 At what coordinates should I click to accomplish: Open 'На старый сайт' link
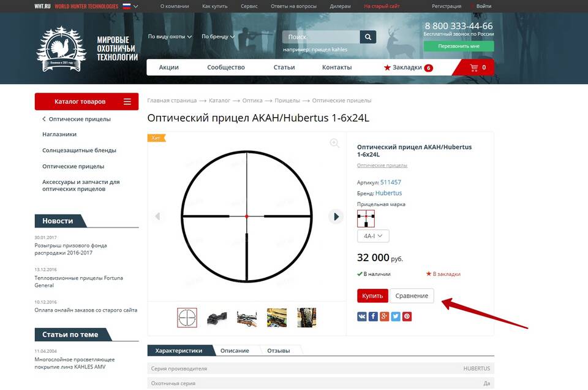[x=382, y=6]
